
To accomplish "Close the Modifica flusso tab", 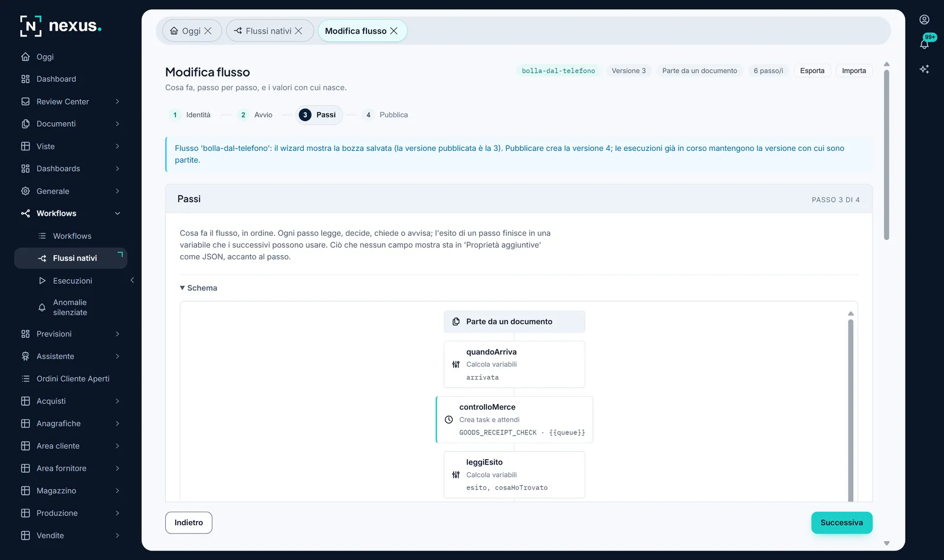I will [x=394, y=31].
